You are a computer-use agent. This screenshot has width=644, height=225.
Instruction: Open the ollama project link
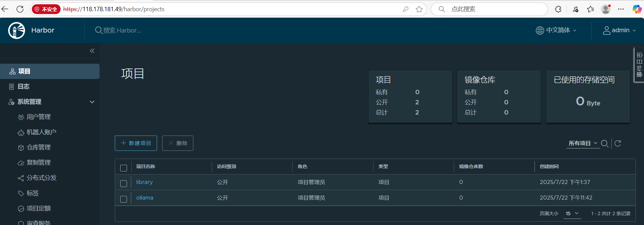145,198
